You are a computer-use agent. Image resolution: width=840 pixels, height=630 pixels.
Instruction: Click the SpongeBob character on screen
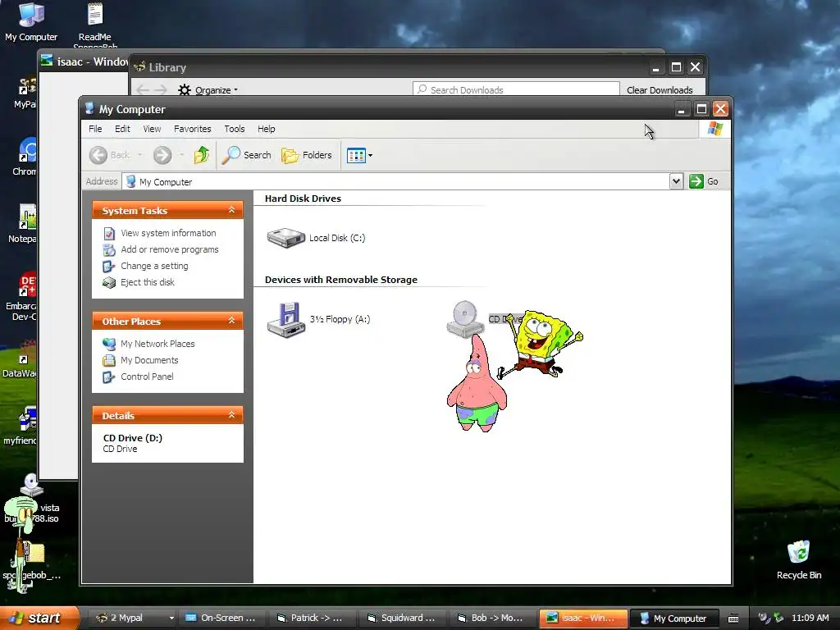[541, 344]
